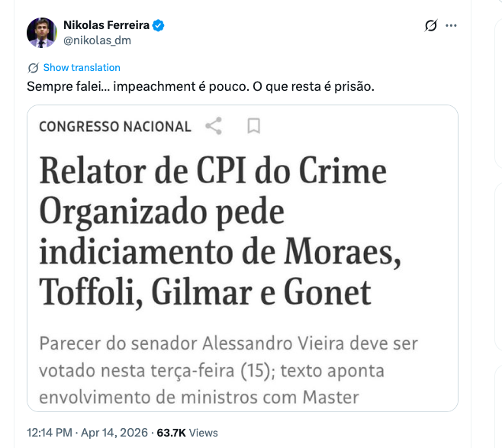Click the share icon in the article image
The width and height of the screenshot is (502, 448).
[214, 126]
